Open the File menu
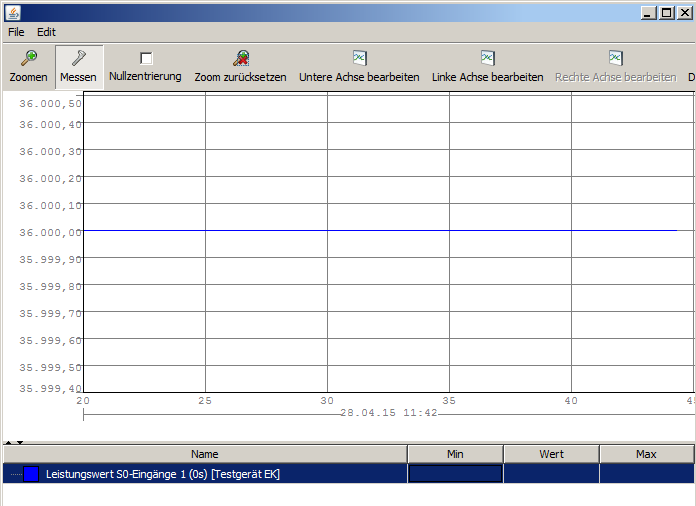The height and width of the screenshot is (506, 696). 16,32
